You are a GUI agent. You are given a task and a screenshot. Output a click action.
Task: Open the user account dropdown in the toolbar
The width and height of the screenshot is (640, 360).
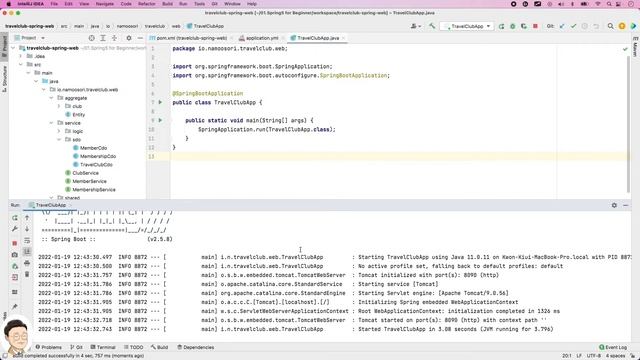(416, 26)
